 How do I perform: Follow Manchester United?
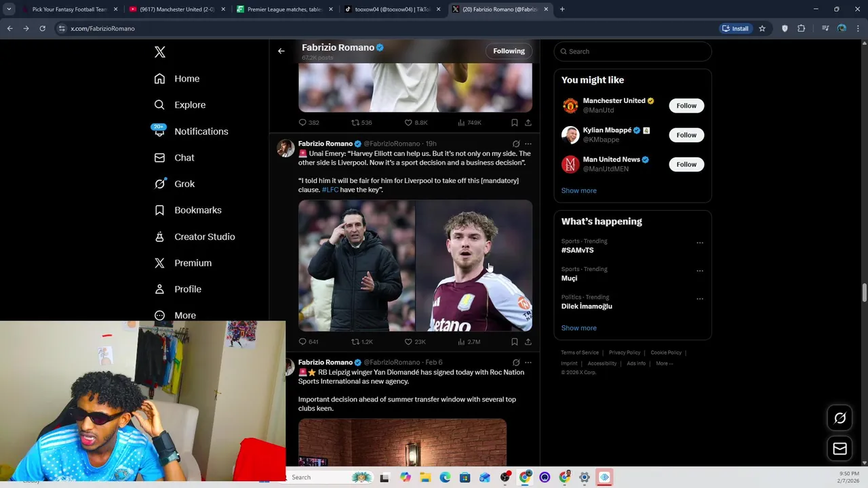pos(686,106)
